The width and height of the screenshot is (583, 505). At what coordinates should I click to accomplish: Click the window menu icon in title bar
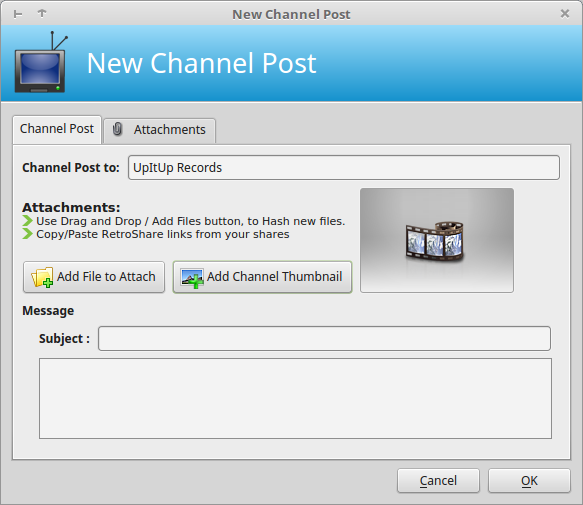click(17, 14)
